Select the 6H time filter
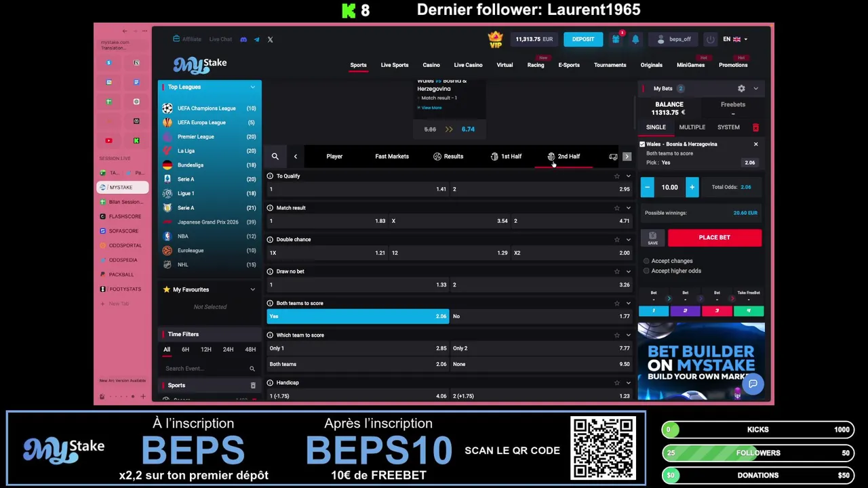This screenshot has height=488, width=868. coord(185,350)
